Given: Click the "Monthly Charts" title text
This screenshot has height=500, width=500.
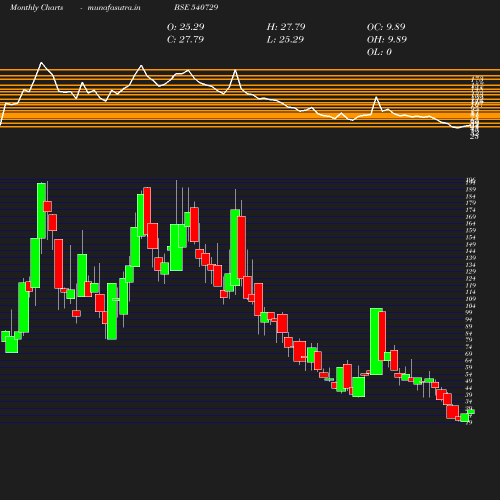Looking at the screenshot, I should pyautogui.click(x=37, y=8).
